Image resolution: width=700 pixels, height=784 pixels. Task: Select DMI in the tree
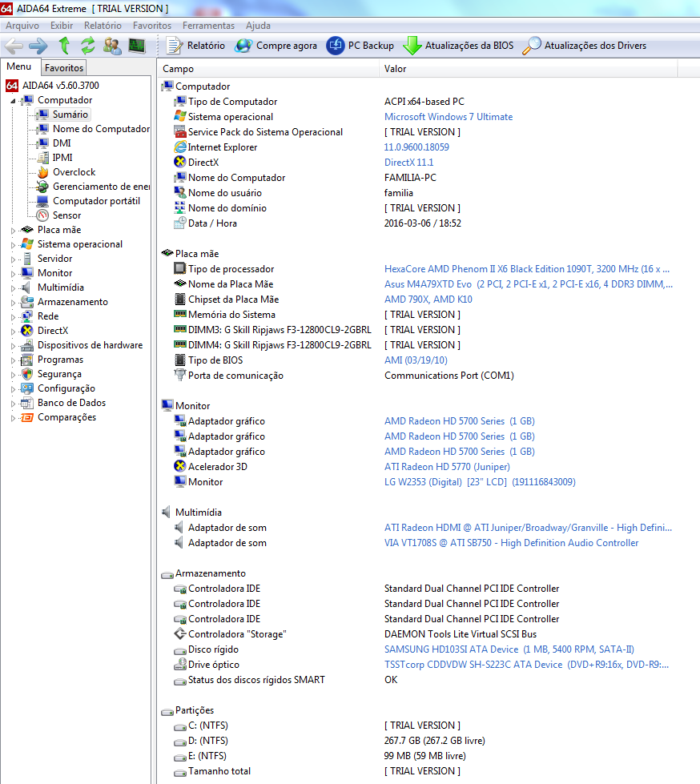(62, 143)
